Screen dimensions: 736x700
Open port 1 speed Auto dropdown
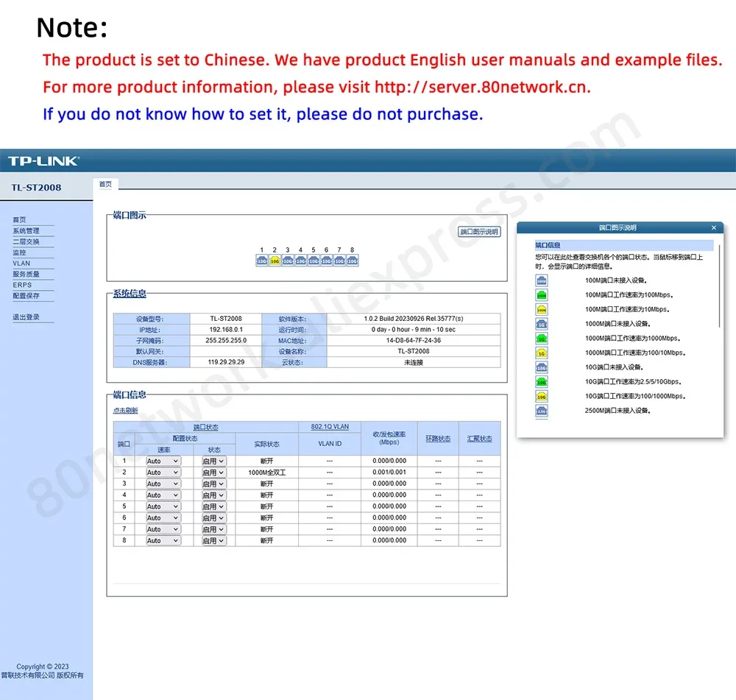point(163,462)
